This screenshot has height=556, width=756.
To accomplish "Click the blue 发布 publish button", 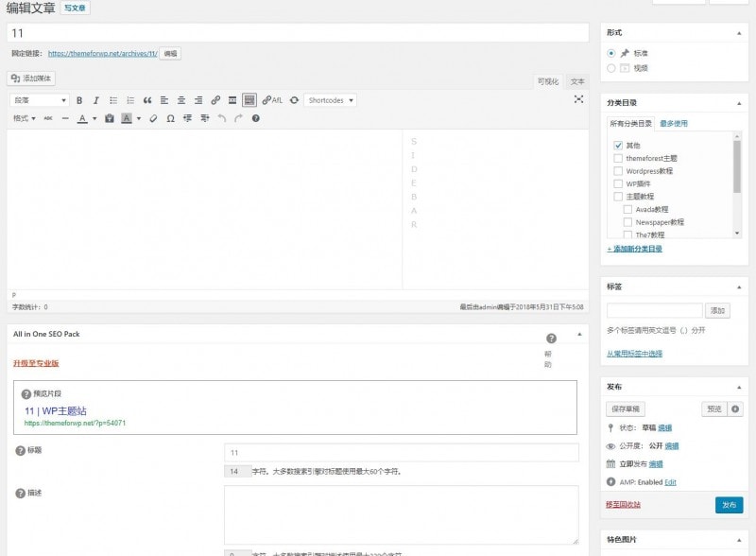I will (x=729, y=505).
